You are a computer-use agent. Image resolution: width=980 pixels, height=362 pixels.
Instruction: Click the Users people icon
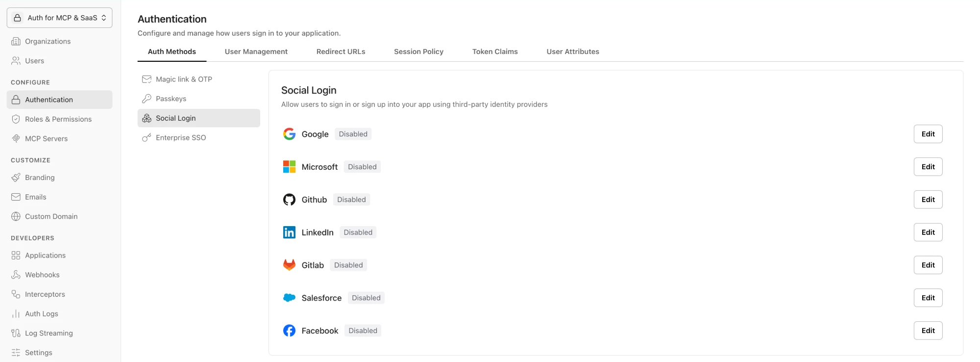pos(16,61)
